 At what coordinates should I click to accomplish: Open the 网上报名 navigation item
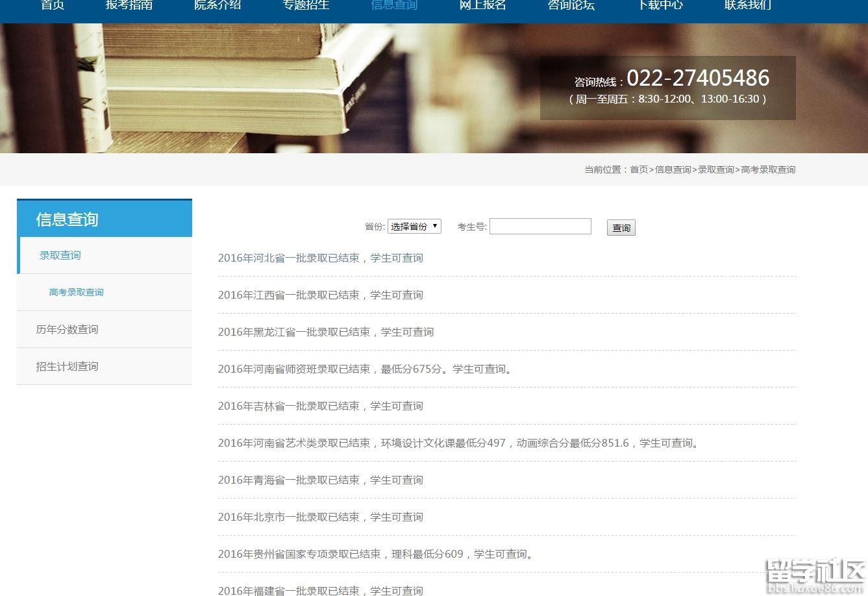pos(482,5)
